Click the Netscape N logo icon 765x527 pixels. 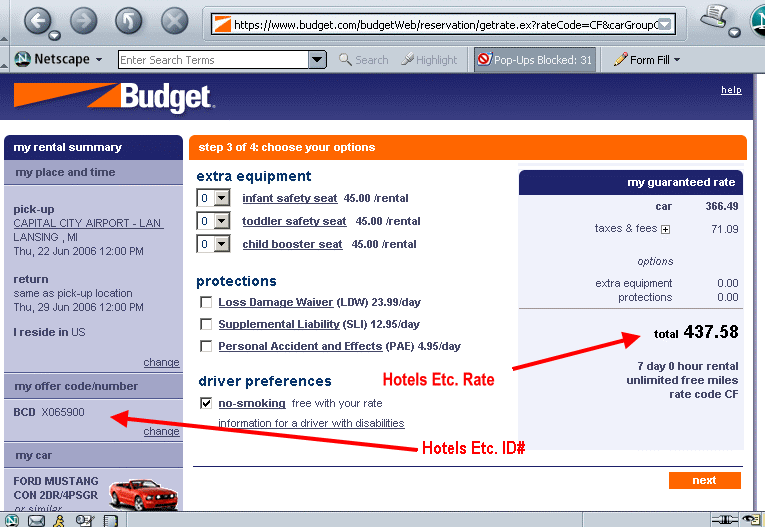pos(22,59)
